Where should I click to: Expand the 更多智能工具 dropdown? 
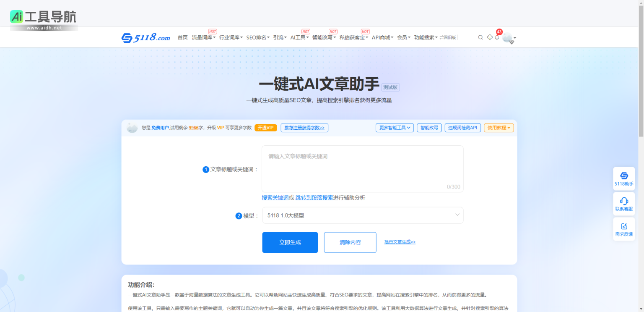tap(395, 128)
